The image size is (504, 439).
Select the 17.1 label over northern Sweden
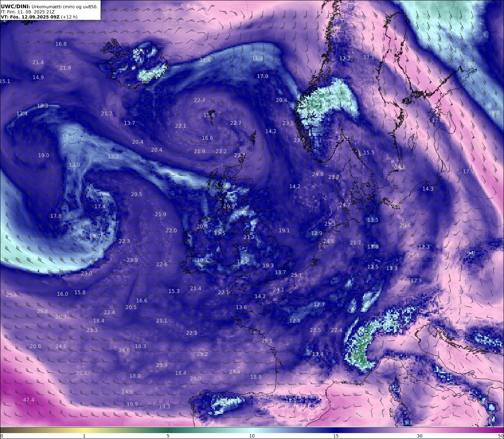point(369,57)
